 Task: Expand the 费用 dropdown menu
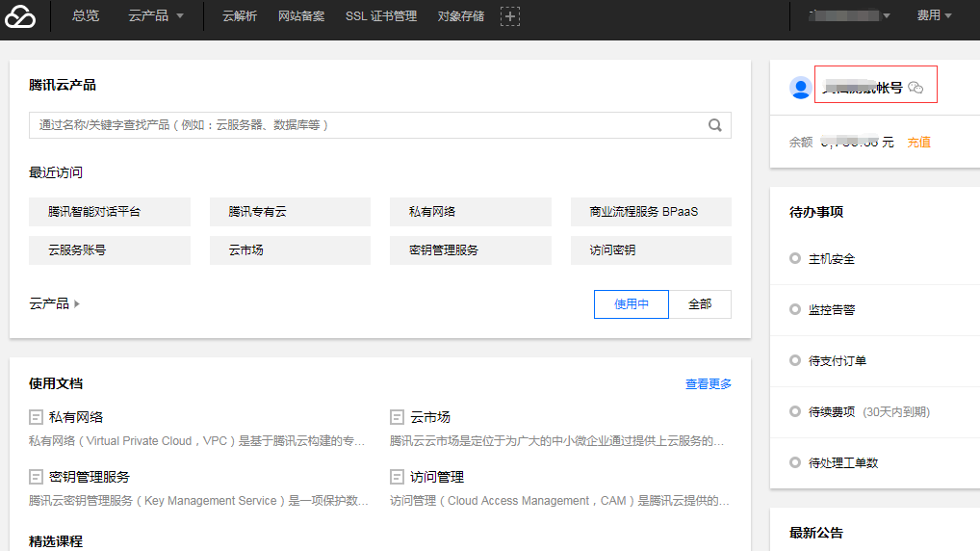point(934,15)
